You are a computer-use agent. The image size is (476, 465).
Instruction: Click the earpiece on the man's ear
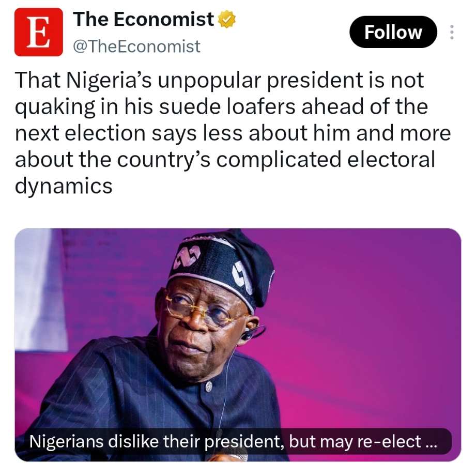[248, 333]
